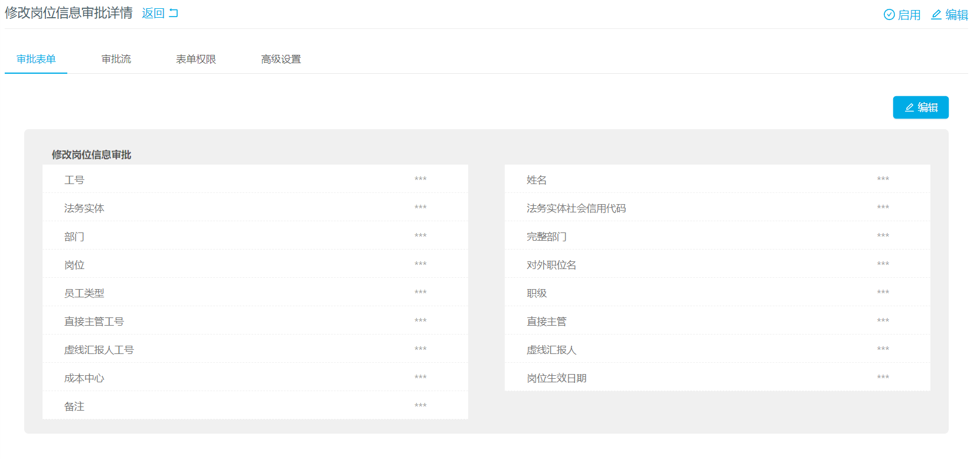The width and height of the screenshot is (980, 459).
Task: Select the 姓名 field row
Action: click(x=717, y=179)
